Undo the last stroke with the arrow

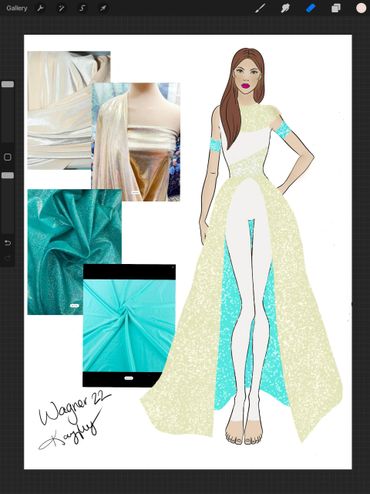8,243
